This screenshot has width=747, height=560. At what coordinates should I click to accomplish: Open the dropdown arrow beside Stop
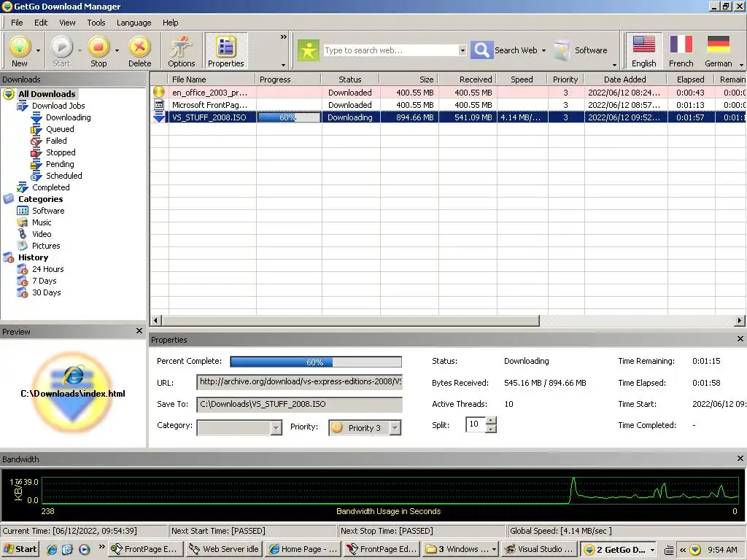point(117,50)
